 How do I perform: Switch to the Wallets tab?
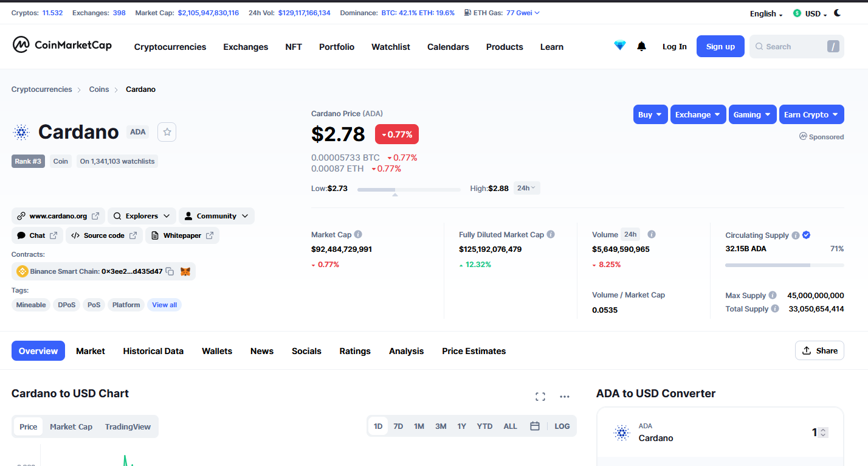(x=217, y=351)
